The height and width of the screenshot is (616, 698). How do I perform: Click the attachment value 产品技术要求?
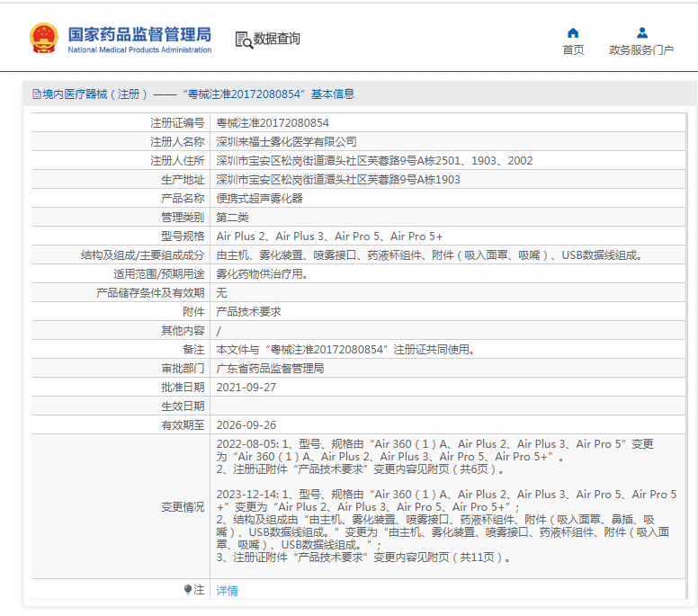(248, 311)
